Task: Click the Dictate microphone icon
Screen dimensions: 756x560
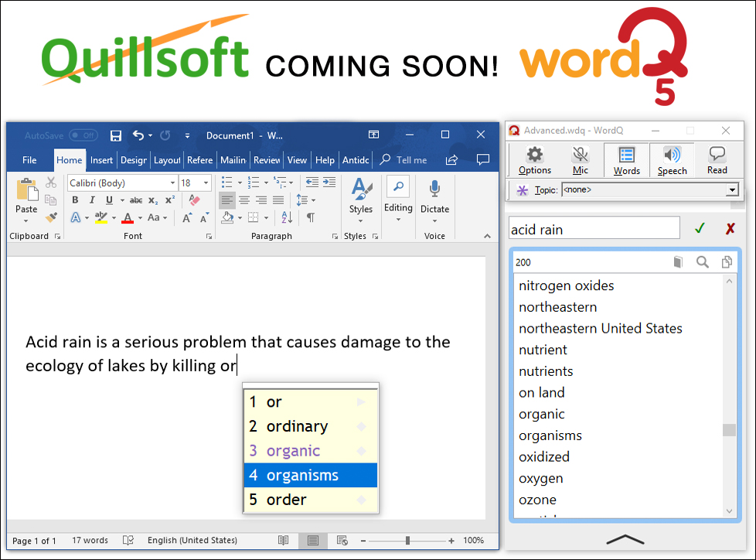Action: pyautogui.click(x=434, y=189)
